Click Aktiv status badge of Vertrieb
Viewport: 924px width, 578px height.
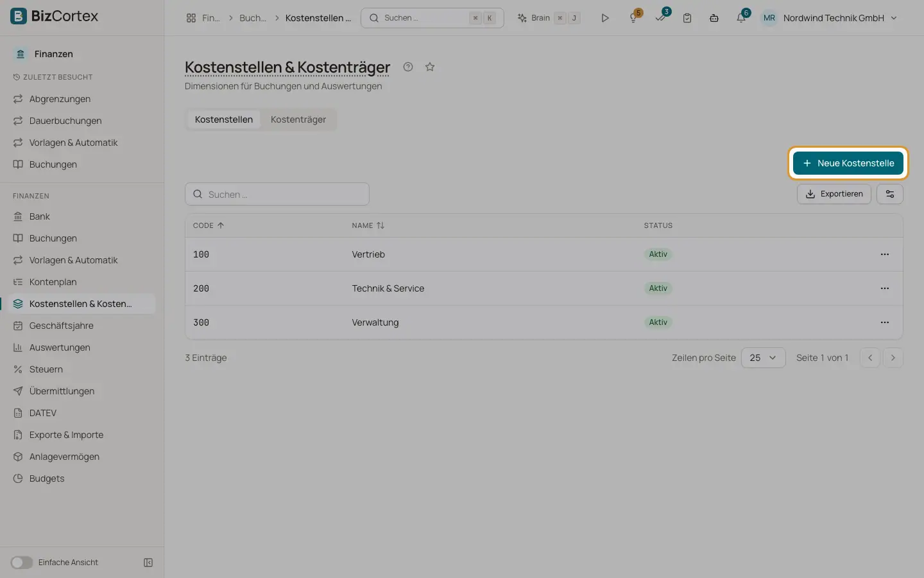658,254
